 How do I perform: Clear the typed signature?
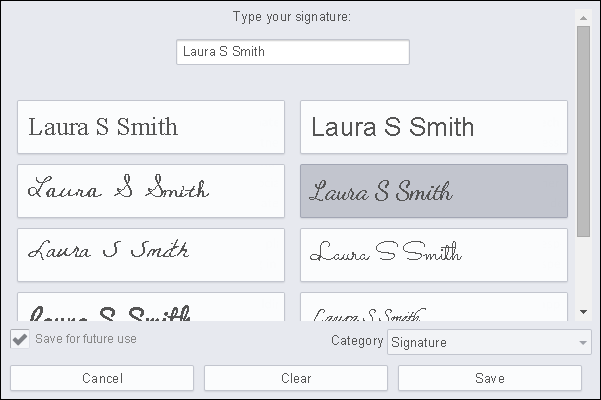[296, 378]
